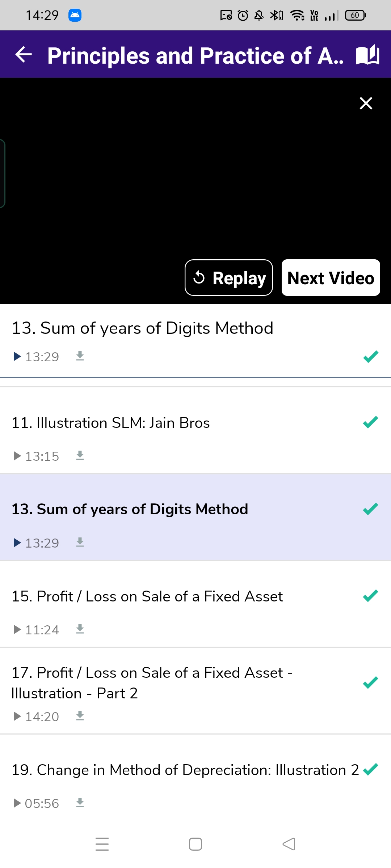Tap the back arrow in header
Image resolution: width=391 pixels, height=868 pixels.
click(x=24, y=55)
